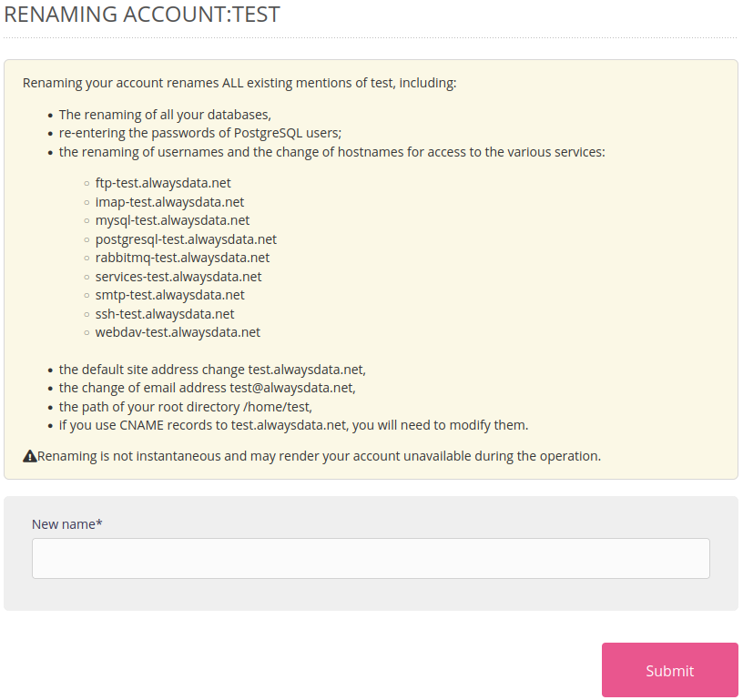Click the PostgreSQL passwords bullet text
The image size is (743, 700).
coord(200,133)
